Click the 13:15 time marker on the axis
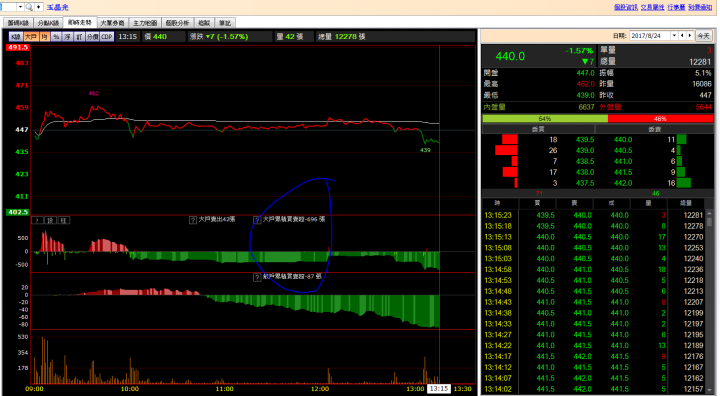This screenshot has width=720, height=396. [x=439, y=389]
